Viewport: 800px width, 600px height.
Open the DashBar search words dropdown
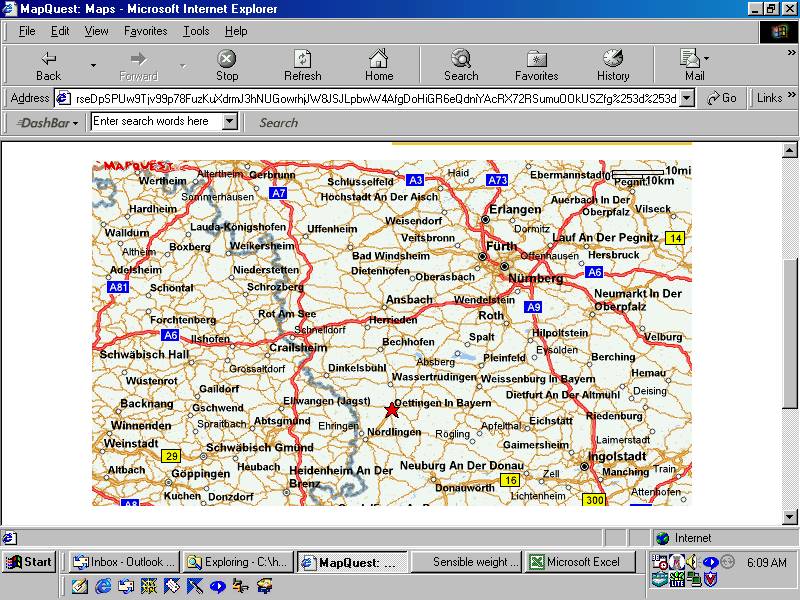click(229, 122)
